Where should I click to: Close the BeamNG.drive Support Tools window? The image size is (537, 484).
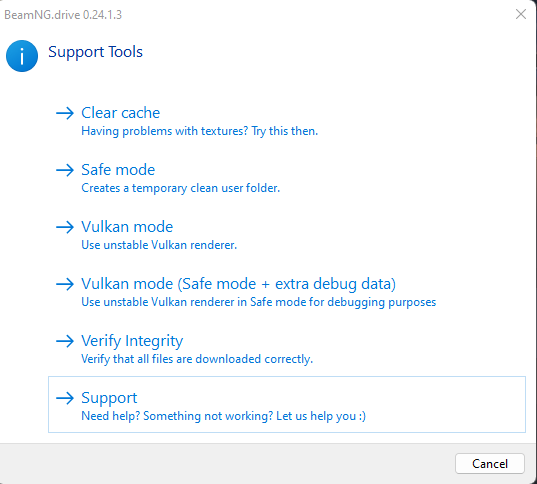[521, 14]
